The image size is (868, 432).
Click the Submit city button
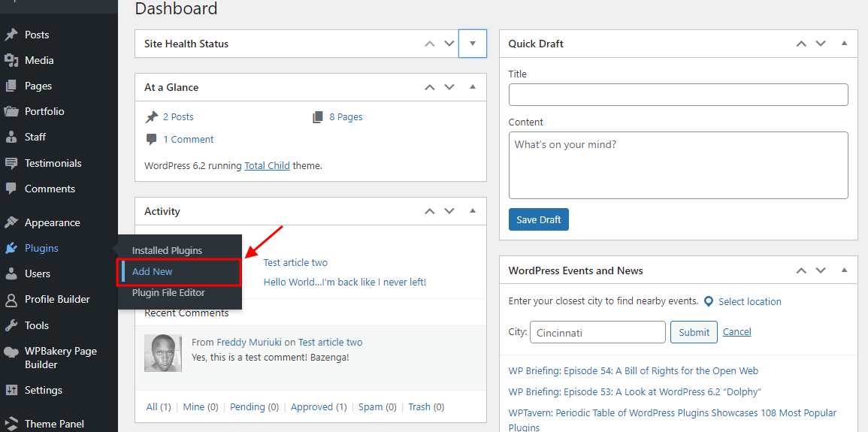(694, 332)
